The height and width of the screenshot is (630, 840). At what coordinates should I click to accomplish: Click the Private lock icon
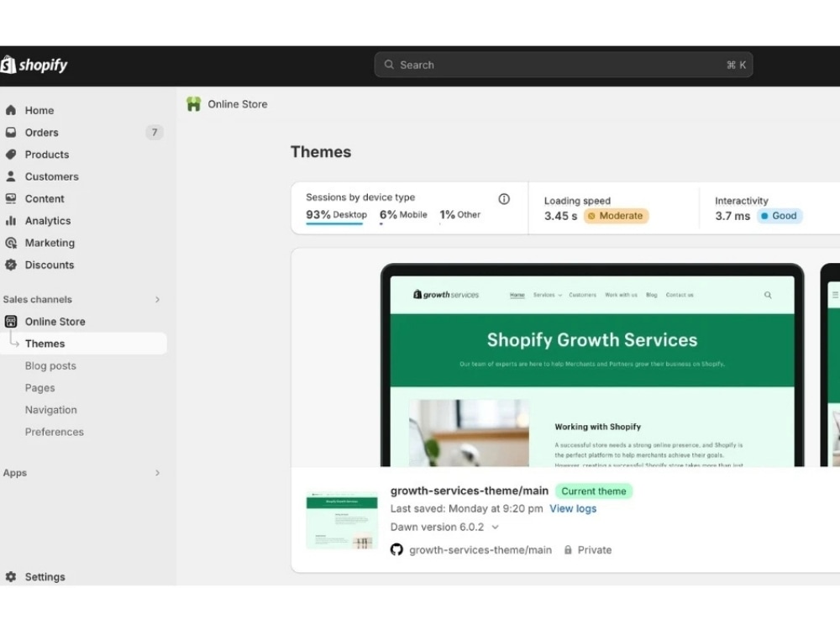[568, 550]
